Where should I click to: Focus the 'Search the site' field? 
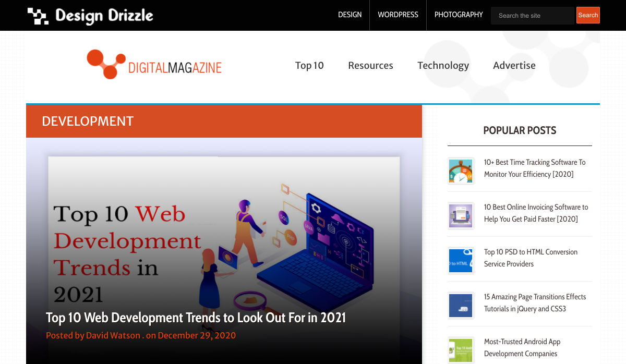click(533, 16)
